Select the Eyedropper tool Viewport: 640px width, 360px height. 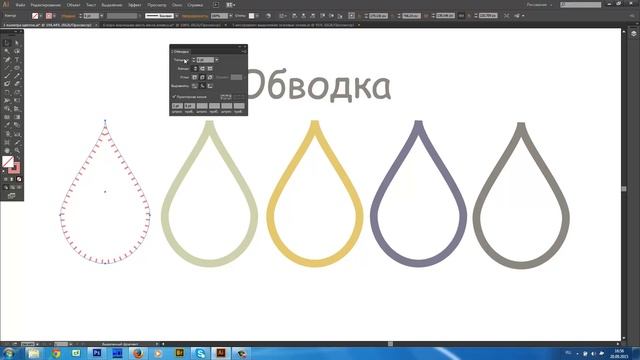[x=7, y=125]
